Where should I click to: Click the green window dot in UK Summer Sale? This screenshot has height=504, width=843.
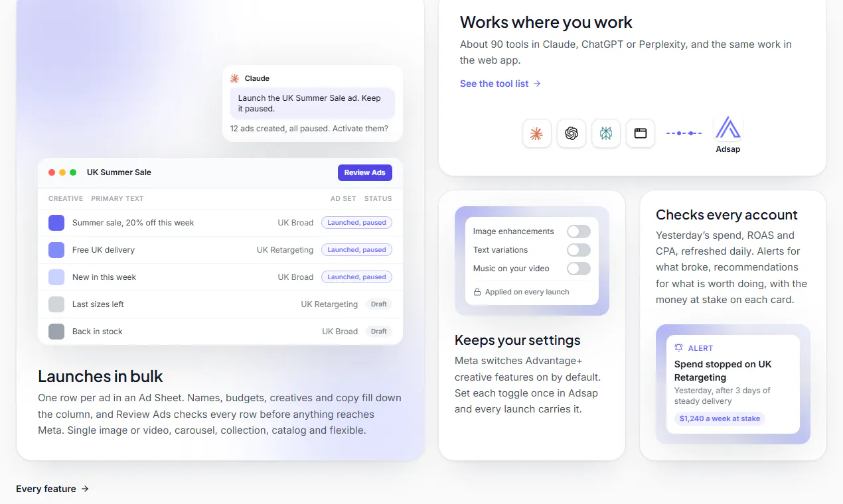click(x=73, y=172)
